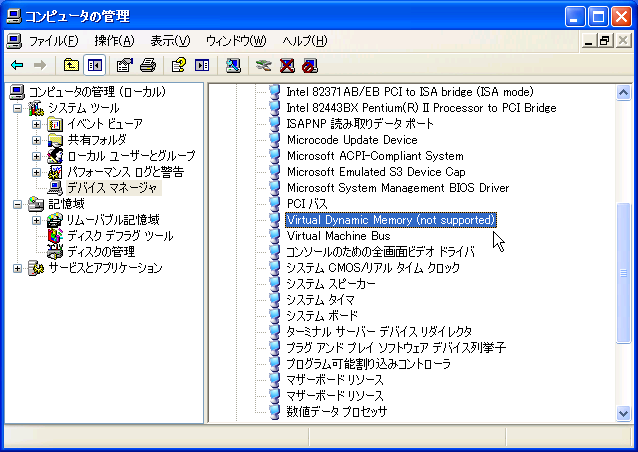Viewport: 638px width, 452px height.
Task: Click the scrollbar up arrow
Action: [x=623, y=93]
